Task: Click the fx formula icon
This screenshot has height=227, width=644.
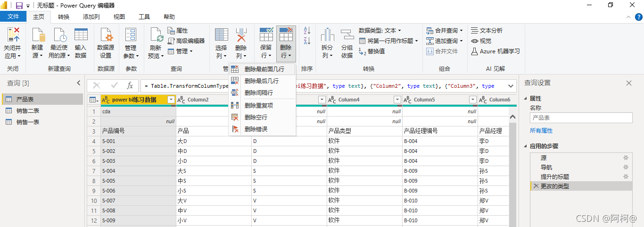Action: pyautogui.click(x=130, y=86)
